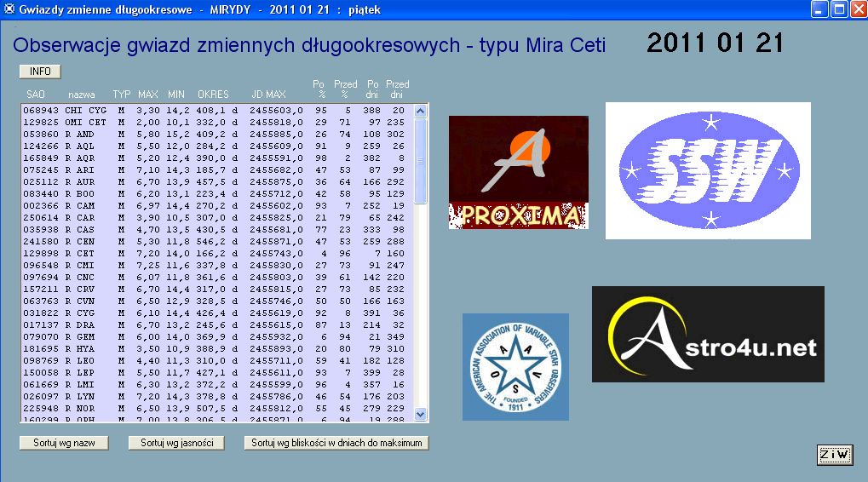
Task: Select the R AQL star row
Action: (x=217, y=146)
